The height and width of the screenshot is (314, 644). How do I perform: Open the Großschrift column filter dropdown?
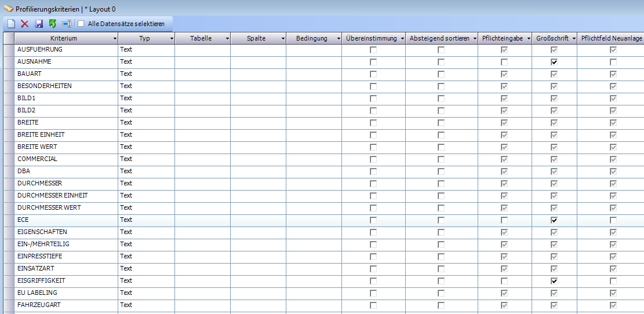[573, 39]
